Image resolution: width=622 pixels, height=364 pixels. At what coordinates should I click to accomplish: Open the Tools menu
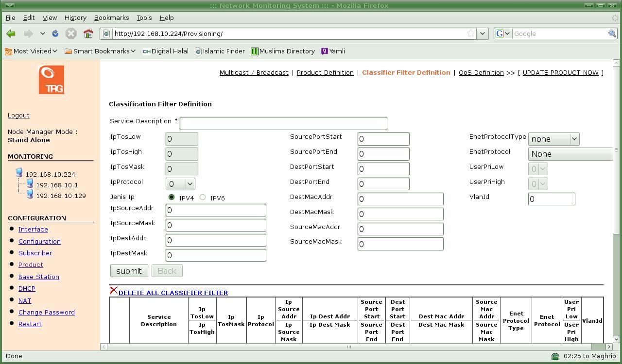pos(144,17)
